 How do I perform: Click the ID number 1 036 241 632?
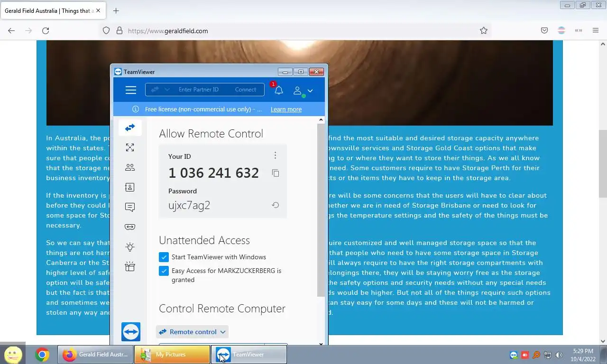[x=213, y=173]
